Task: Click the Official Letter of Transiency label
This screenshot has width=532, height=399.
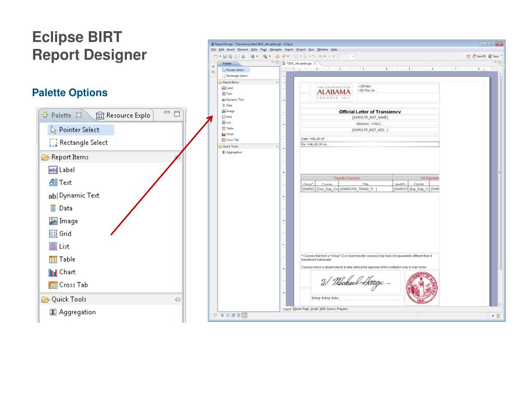Action: 370,112
